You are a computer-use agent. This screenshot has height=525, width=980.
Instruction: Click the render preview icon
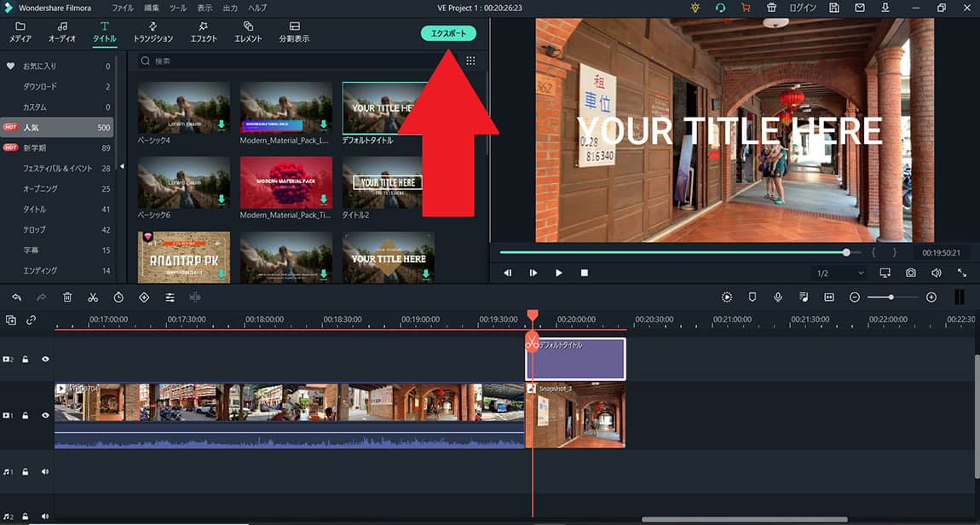727,297
